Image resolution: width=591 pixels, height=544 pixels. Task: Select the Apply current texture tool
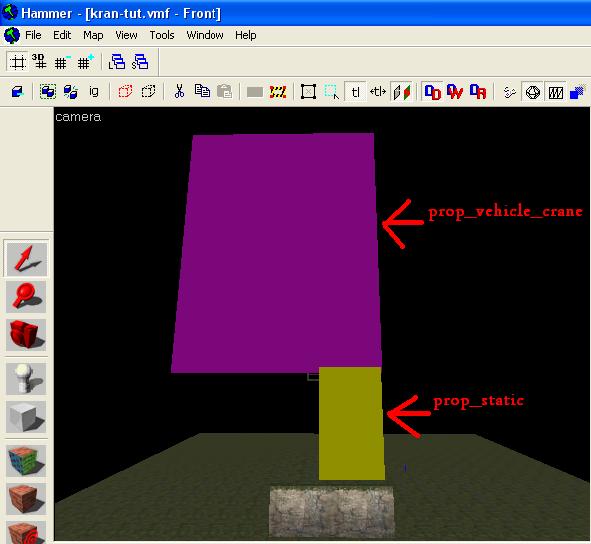pyautogui.click(x=26, y=499)
